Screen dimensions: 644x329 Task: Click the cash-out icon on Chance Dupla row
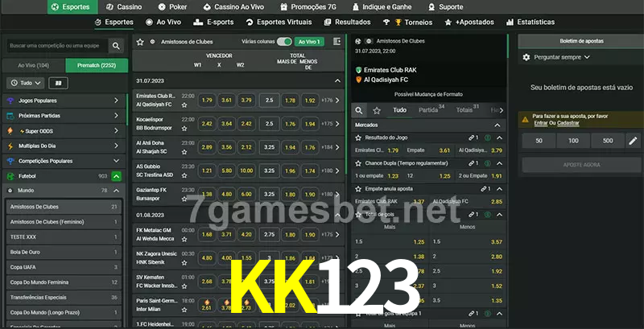pos(488,163)
